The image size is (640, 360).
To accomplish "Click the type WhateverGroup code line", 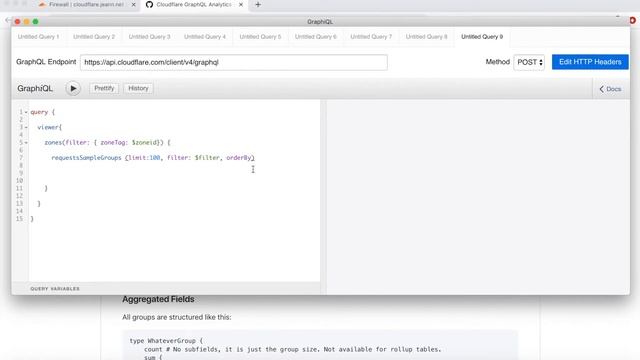I will pos(166,340).
